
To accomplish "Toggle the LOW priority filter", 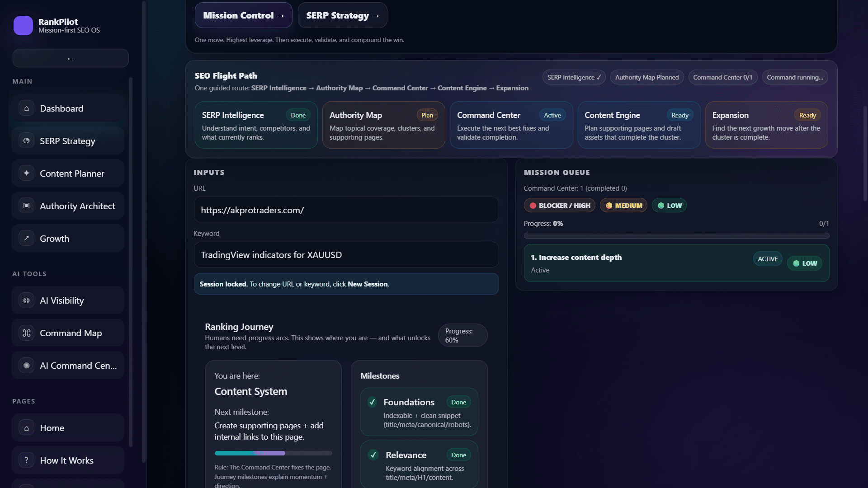I will 670,205.
